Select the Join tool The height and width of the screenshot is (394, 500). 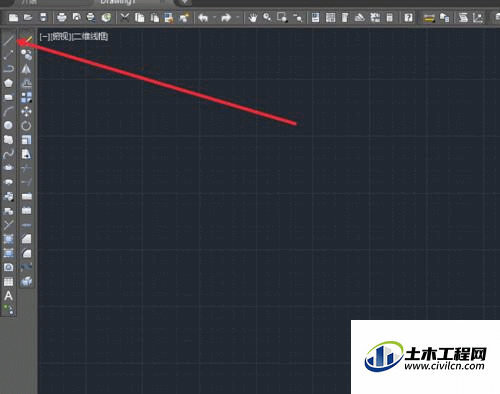(x=26, y=225)
